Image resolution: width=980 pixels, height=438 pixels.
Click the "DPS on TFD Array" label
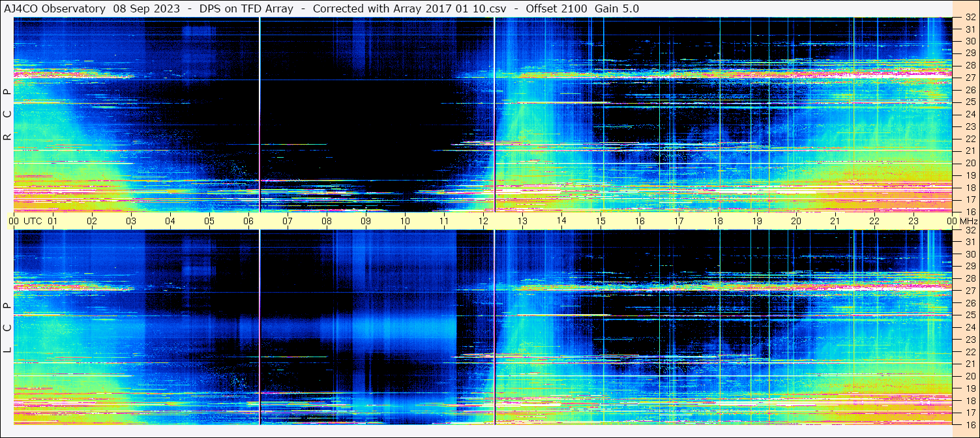(246, 8)
